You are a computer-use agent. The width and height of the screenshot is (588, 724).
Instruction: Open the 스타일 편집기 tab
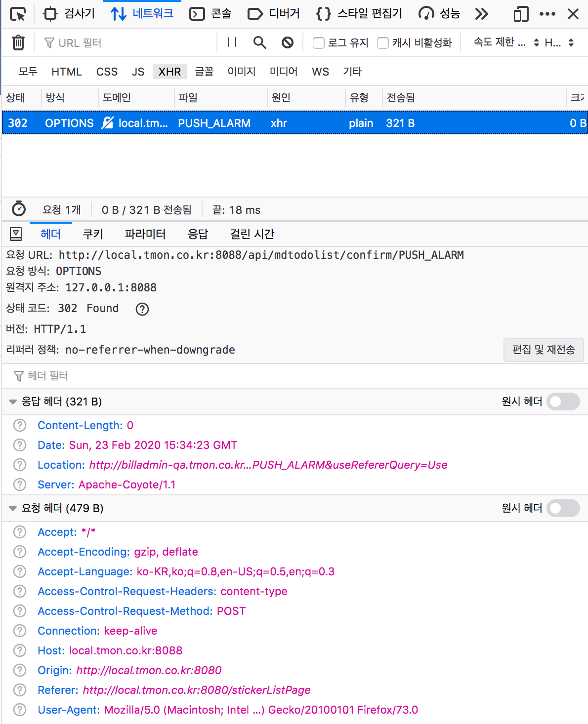359,14
